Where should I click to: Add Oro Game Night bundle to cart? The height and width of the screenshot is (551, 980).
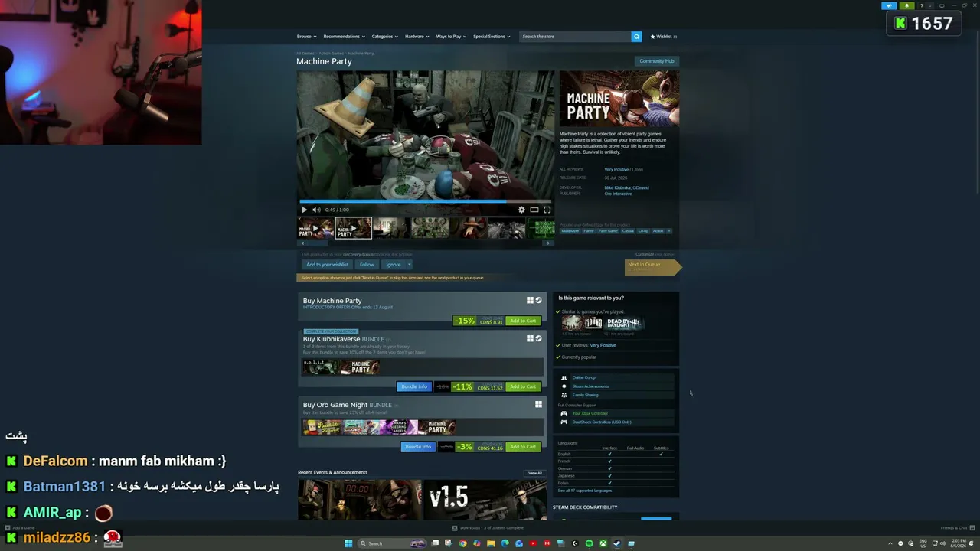click(523, 447)
